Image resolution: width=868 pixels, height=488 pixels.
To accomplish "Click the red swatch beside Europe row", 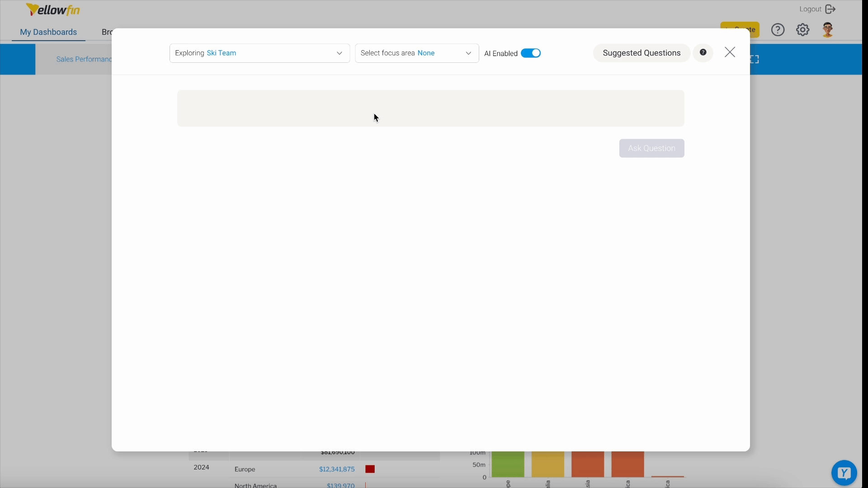I will pyautogui.click(x=370, y=469).
